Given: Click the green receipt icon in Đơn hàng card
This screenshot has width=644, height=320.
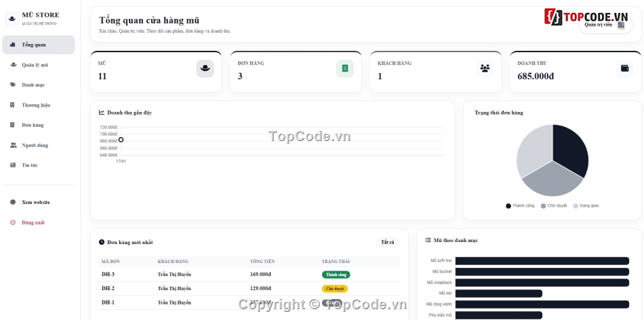Looking at the screenshot, I should pos(345,68).
